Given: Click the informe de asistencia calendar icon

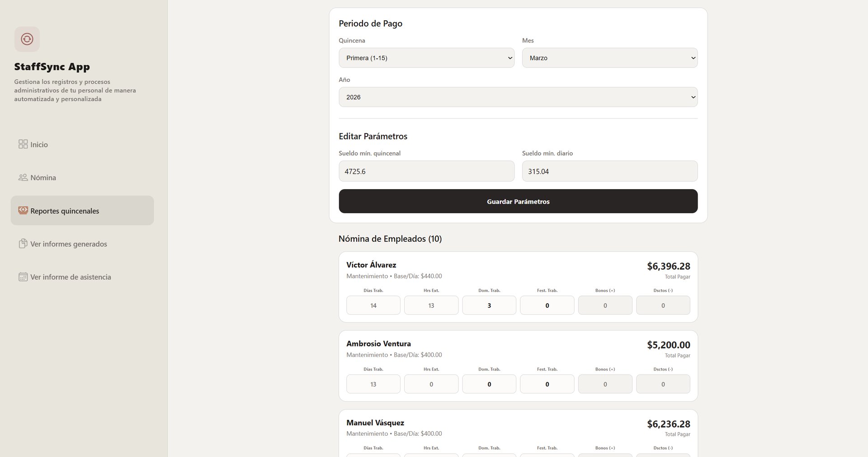Looking at the screenshot, I should pyautogui.click(x=23, y=277).
